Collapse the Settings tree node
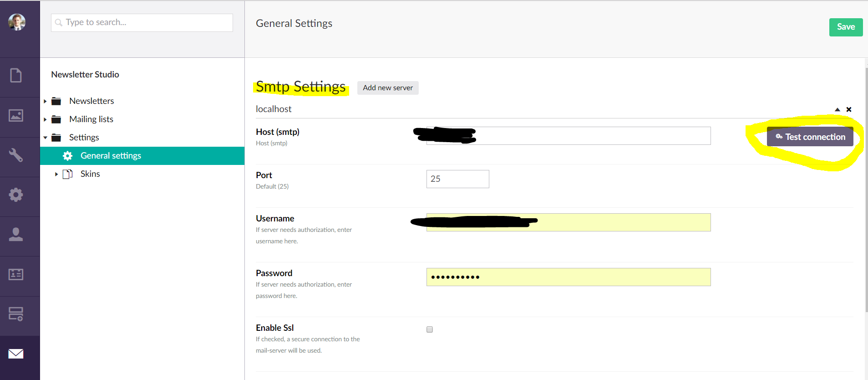The width and height of the screenshot is (868, 380). [x=45, y=138]
